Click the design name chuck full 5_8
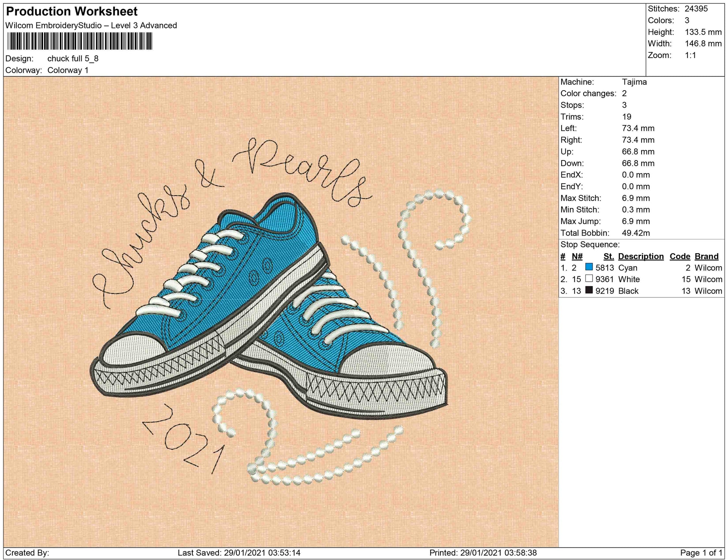 pos(73,59)
